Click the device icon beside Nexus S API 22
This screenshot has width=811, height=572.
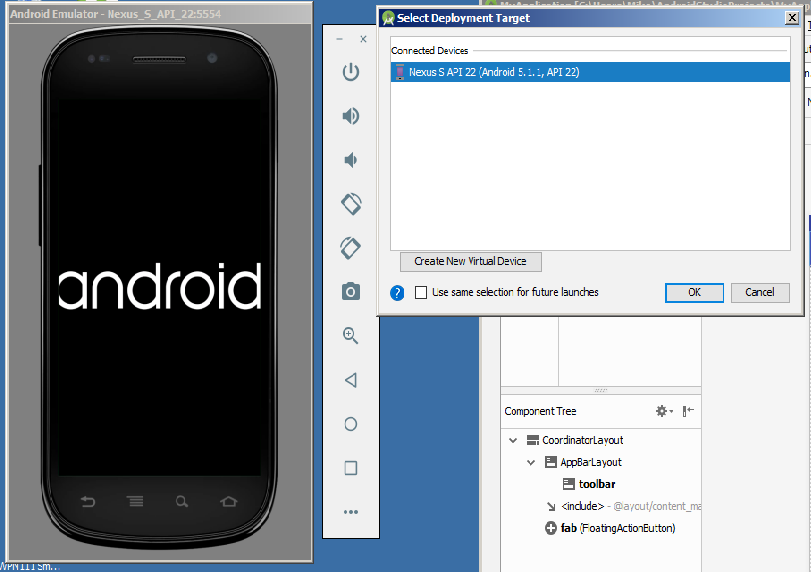coord(400,72)
